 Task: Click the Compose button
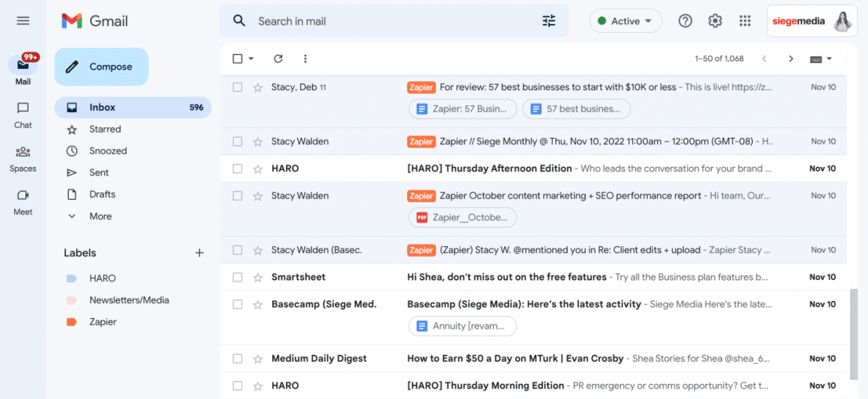pos(102,67)
